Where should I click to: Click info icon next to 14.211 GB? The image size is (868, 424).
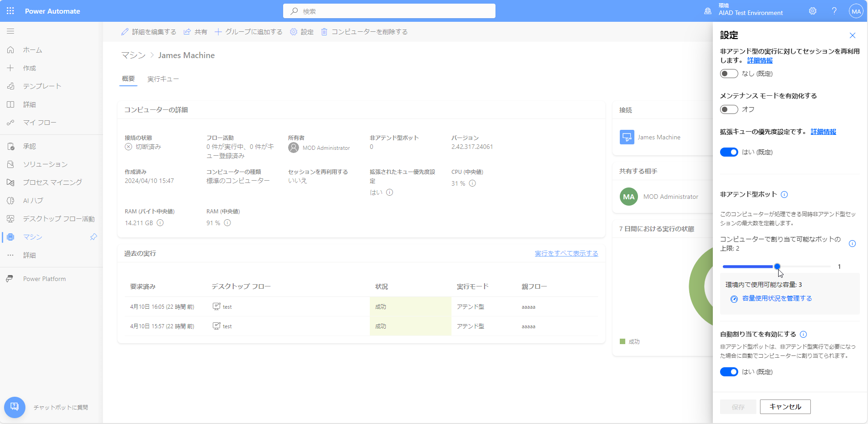click(x=160, y=223)
